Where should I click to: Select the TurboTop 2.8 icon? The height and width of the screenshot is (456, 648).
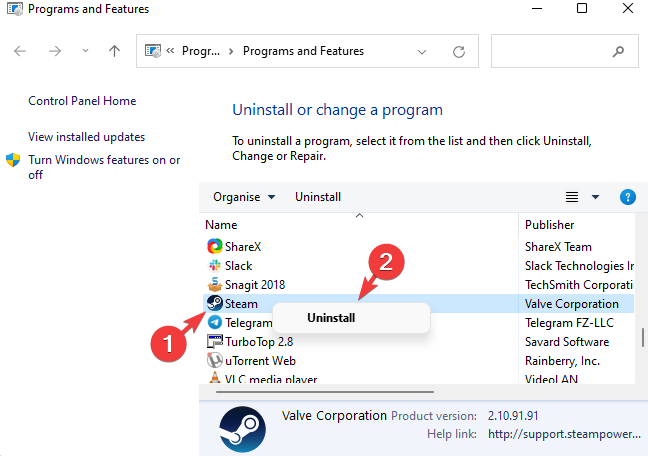pyautogui.click(x=214, y=341)
